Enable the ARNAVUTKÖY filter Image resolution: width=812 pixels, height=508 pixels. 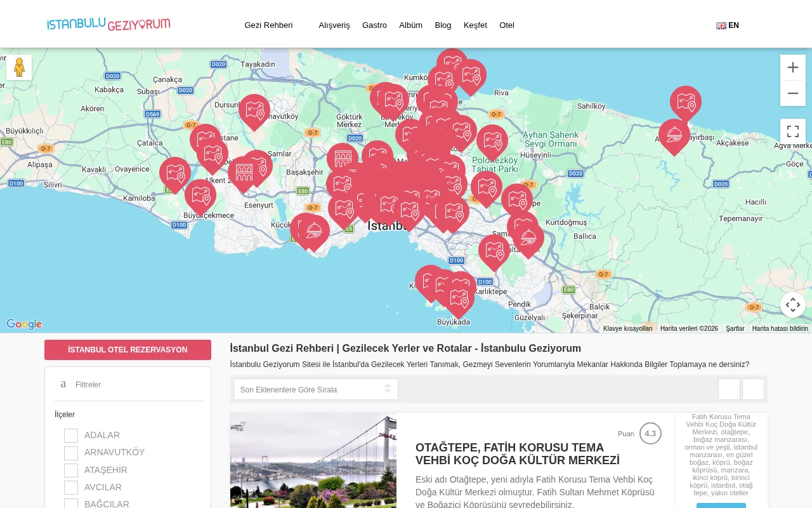click(x=71, y=453)
